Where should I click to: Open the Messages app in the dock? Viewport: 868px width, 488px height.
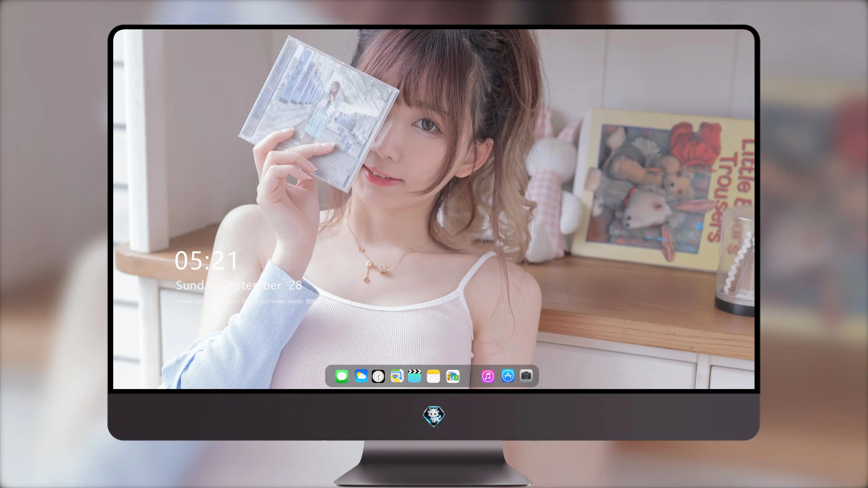coord(342,376)
